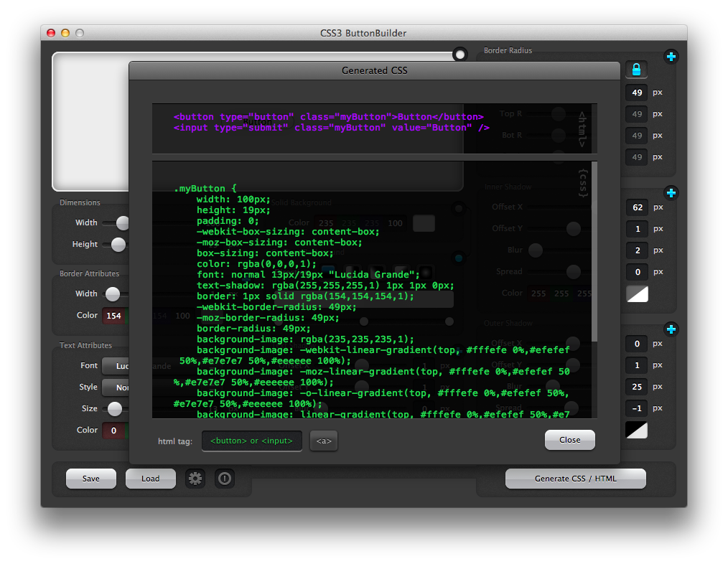Open settings via the gear icon
728x564 pixels.
pyautogui.click(x=195, y=479)
